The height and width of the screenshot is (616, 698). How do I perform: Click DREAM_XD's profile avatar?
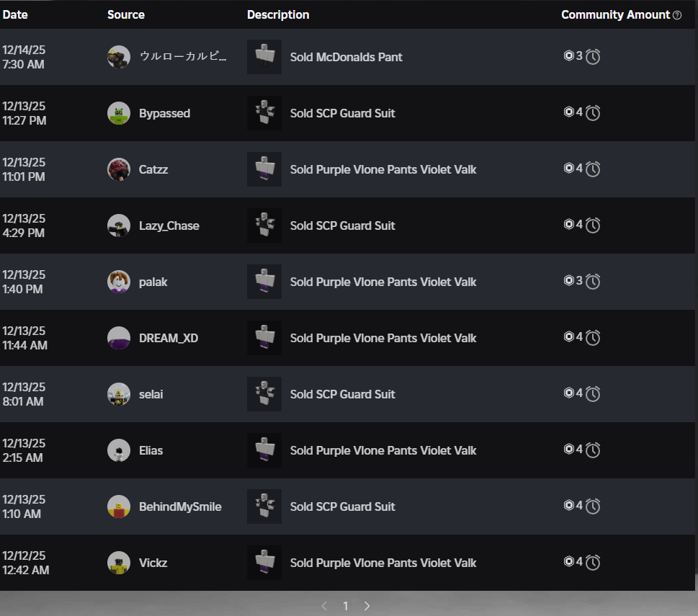[119, 338]
